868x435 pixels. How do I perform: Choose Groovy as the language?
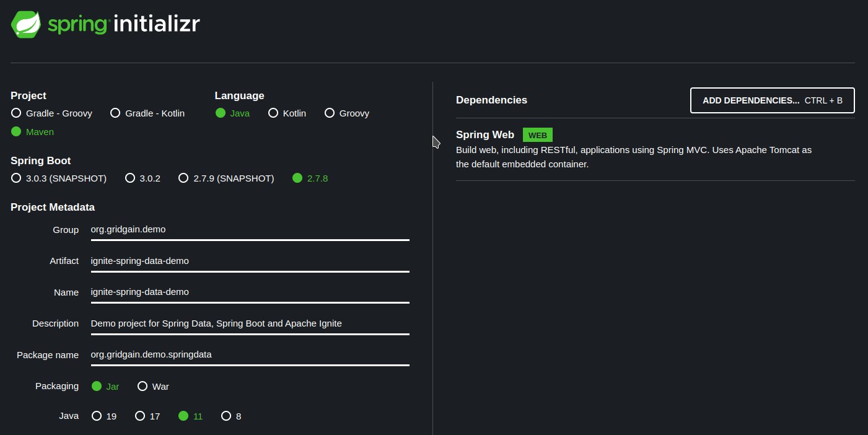coord(347,113)
